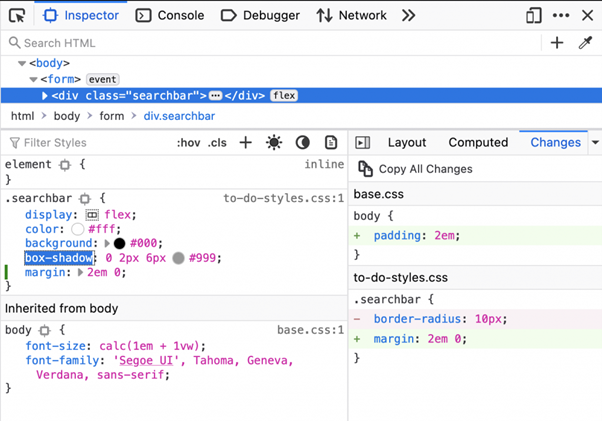The width and height of the screenshot is (602, 421).
Task: Show more DevTools tabs via double chevron
Action: (408, 15)
